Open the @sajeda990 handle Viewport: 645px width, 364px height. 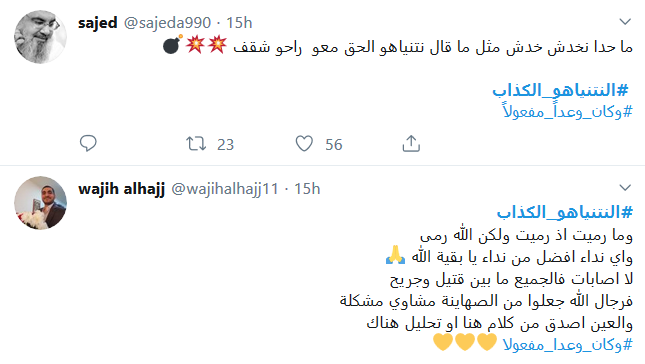pos(167,23)
